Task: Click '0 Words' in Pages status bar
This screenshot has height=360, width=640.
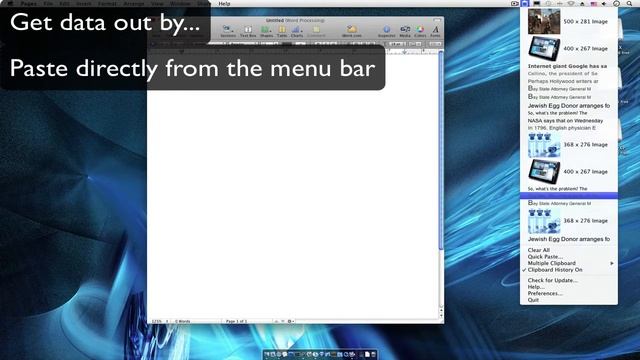Action: point(182,322)
